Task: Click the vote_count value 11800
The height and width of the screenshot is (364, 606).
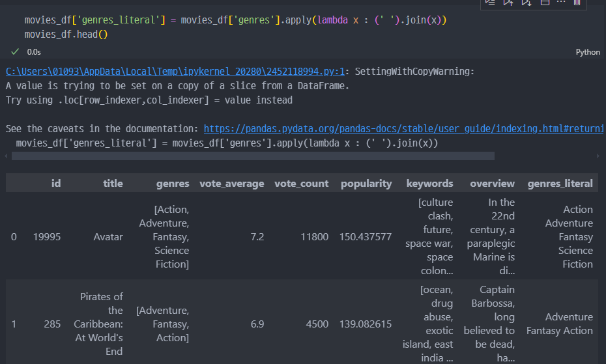Action: click(314, 237)
